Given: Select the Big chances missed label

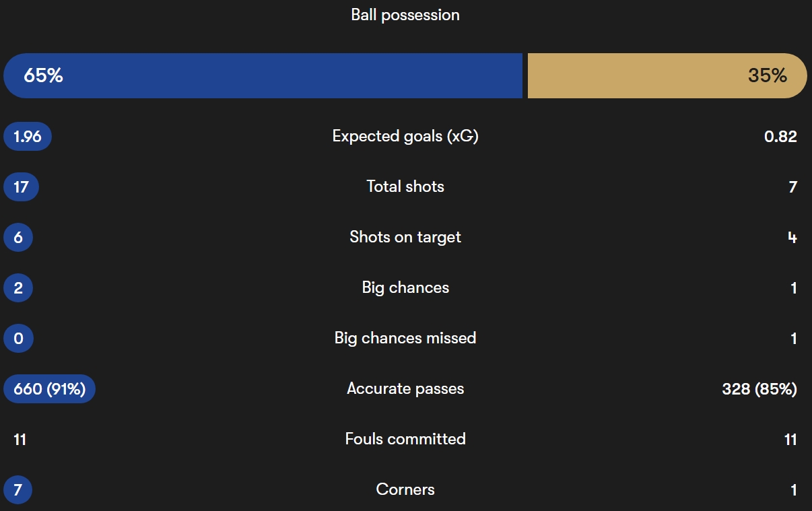Looking at the screenshot, I should click(405, 338).
